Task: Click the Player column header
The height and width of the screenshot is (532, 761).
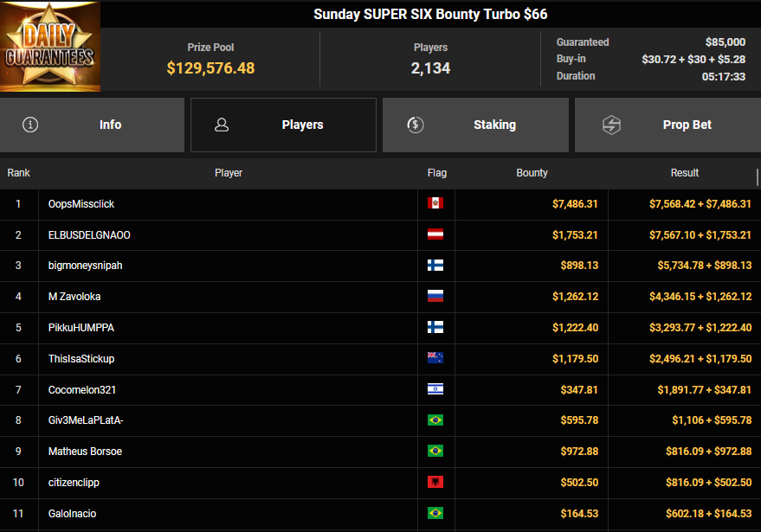Action: (229, 173)
